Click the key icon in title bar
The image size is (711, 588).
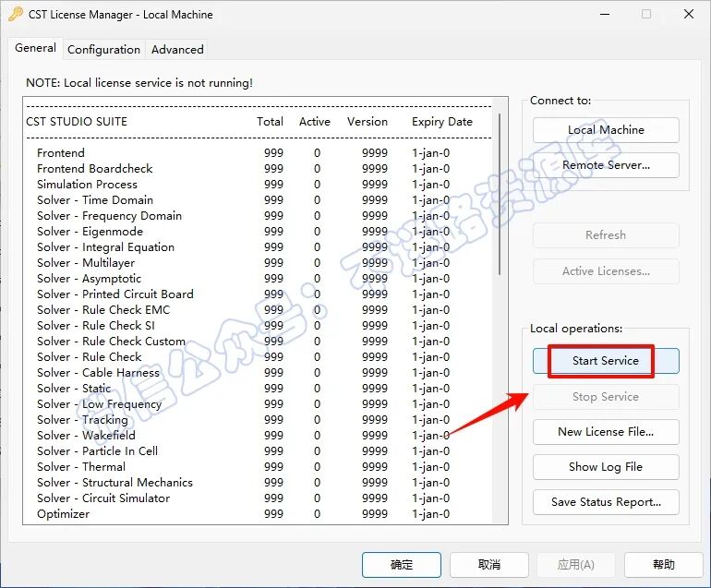(16, 15)
